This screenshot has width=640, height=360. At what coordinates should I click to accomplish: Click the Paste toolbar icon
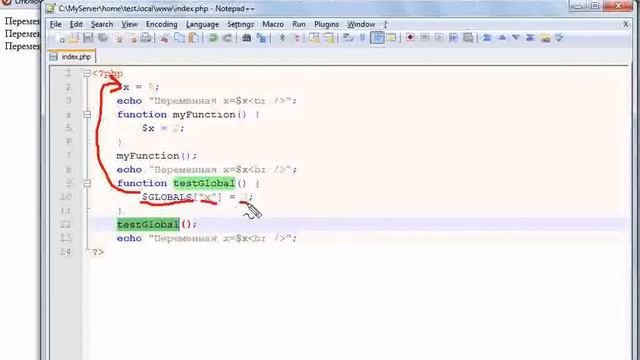(194, 38)
